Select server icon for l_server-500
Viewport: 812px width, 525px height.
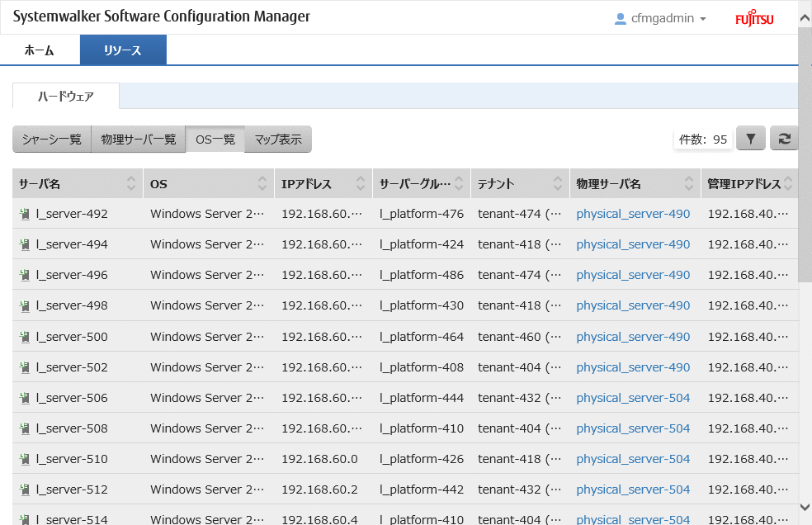[24, 336]
